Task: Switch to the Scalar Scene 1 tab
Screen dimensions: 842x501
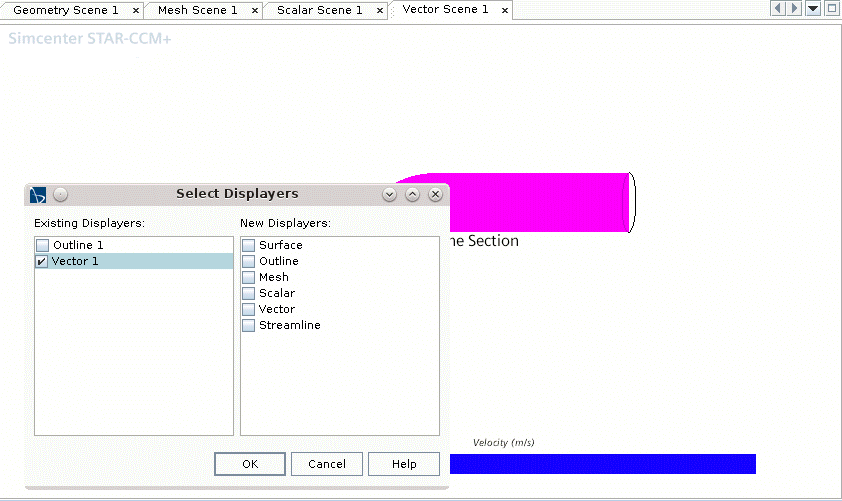Action: click(320, 10)
